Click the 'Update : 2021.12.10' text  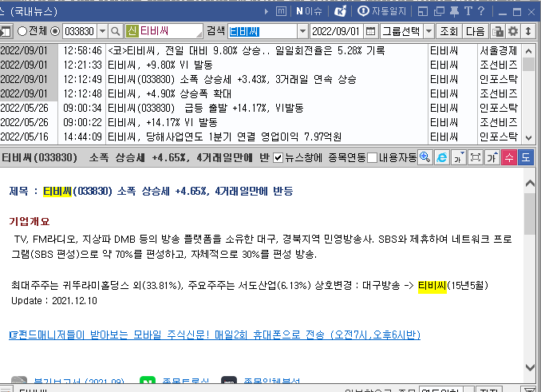tap(54, 300)
